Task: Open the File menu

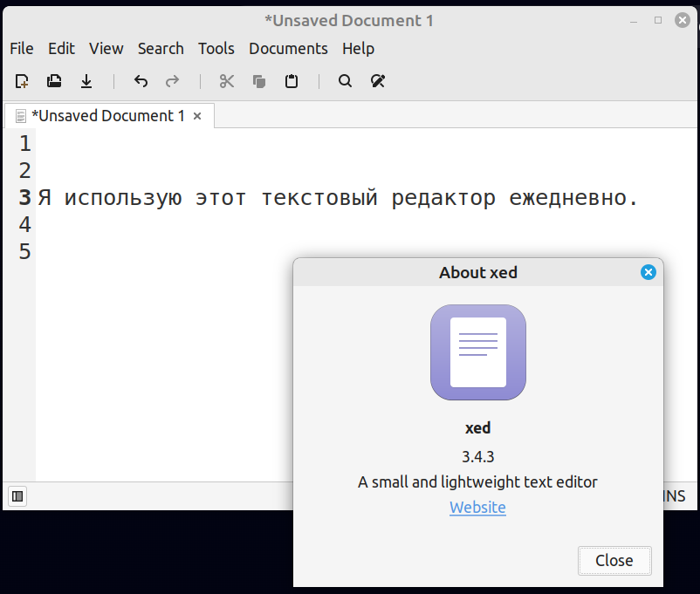Action: tap(22, 48)
